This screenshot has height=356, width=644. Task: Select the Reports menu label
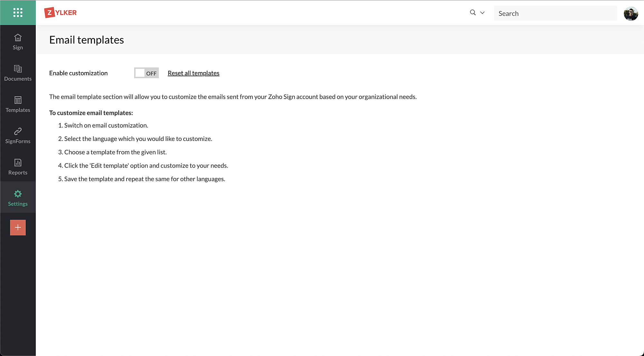pos(18,173)
